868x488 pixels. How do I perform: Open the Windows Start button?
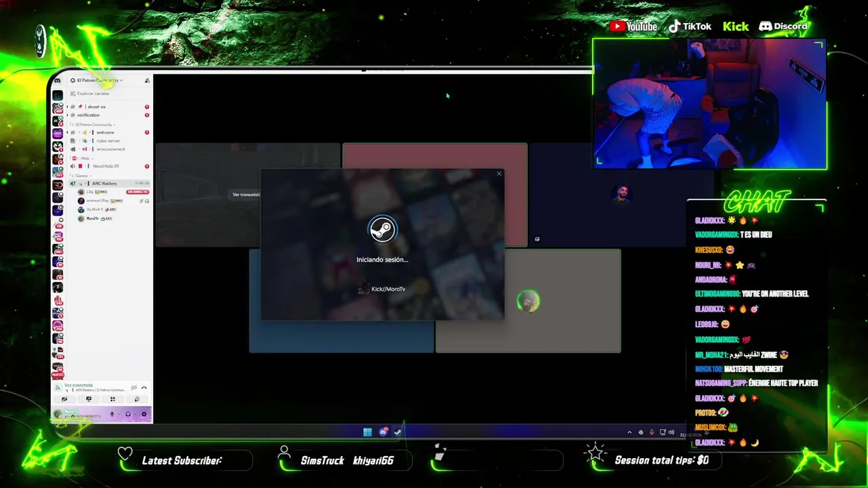[368, 432]
